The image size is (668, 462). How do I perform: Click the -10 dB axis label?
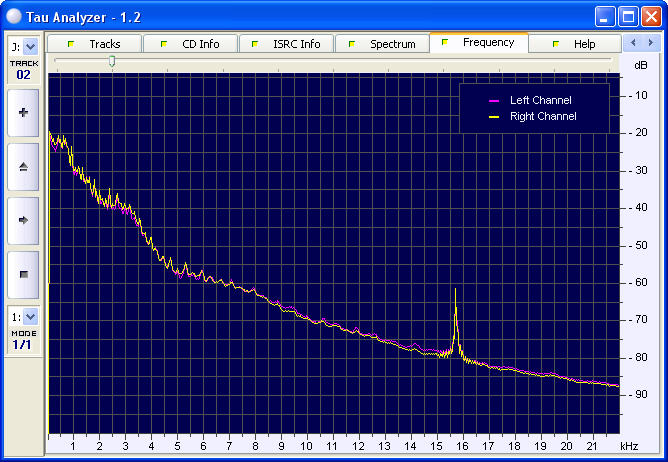click(x=638, y=95)
